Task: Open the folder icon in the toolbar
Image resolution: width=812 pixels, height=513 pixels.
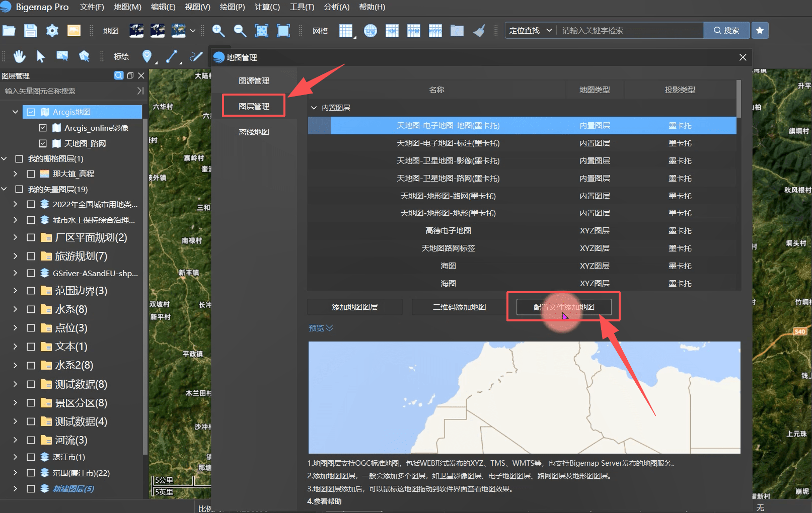Action: click(9, 31)
